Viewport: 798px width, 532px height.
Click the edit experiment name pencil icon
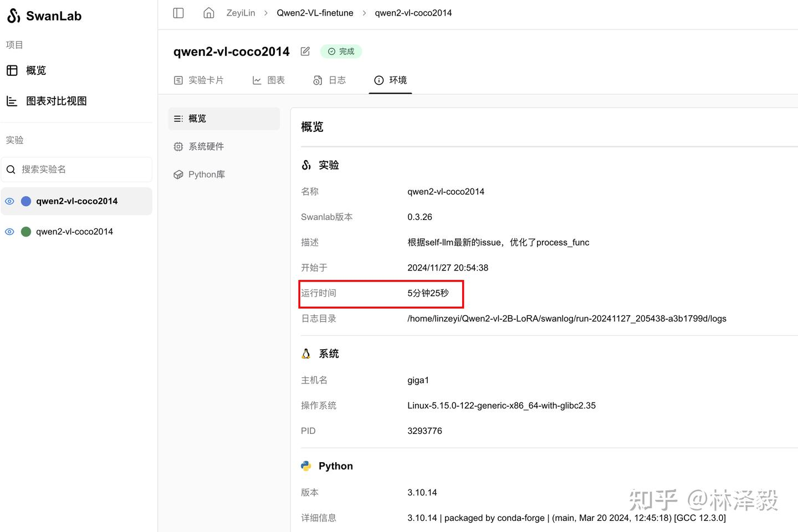click(305, 52)
